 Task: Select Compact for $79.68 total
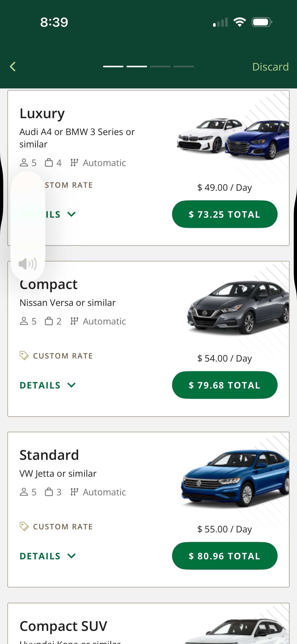tap(224, 385)
